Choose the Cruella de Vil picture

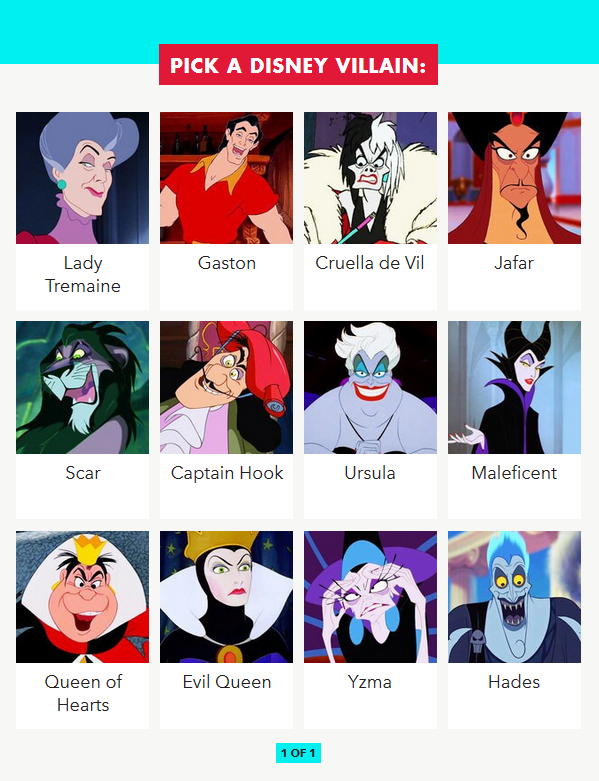(370, 178)
